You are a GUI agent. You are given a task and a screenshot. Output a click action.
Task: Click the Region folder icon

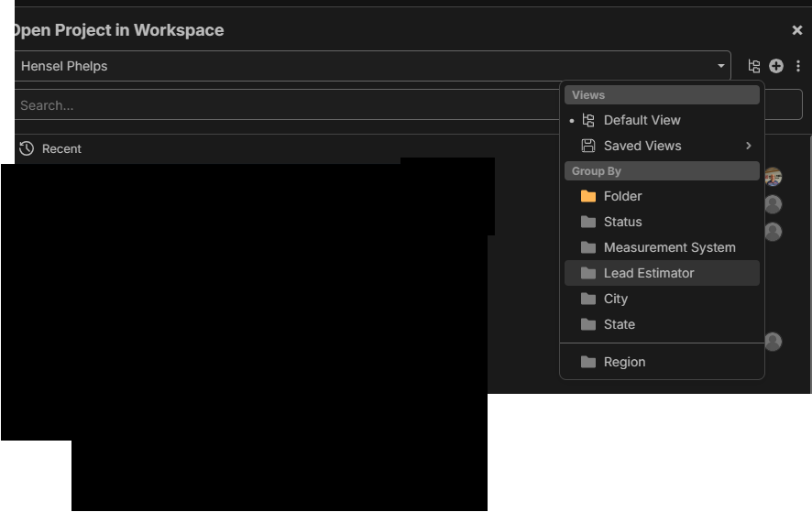coord(588,362)
